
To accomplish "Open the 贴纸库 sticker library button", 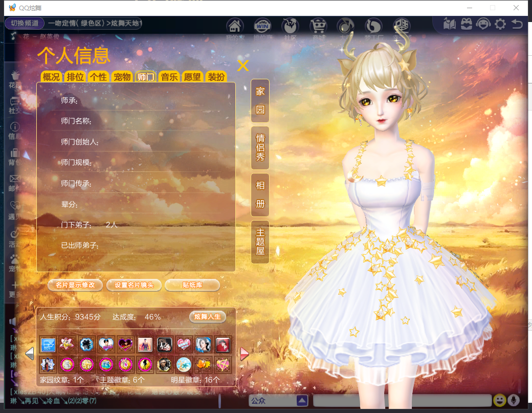I will point(192,285).
